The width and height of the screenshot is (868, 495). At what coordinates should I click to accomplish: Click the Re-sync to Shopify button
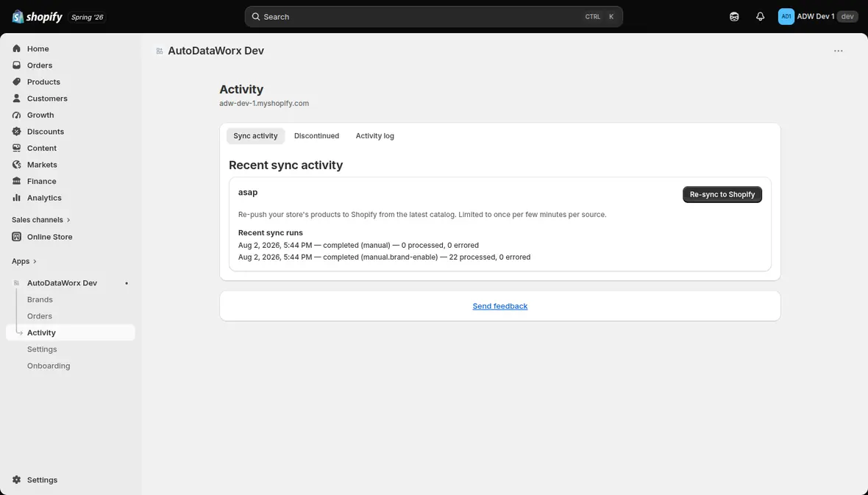[x=722, y=194]
